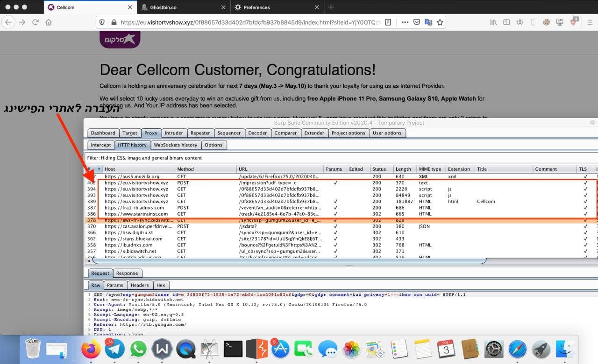Sort history by Status column
This screenshot has width=598, height=364.
click(382, 169)
